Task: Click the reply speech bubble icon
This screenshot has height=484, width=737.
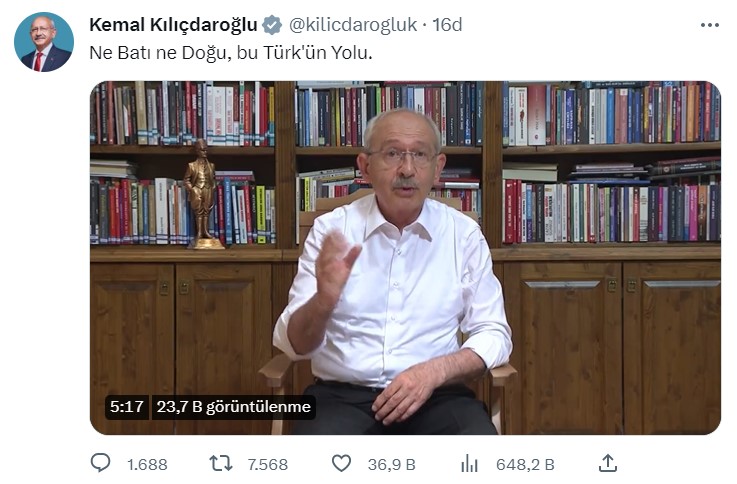Action: (x=100, y=463)
